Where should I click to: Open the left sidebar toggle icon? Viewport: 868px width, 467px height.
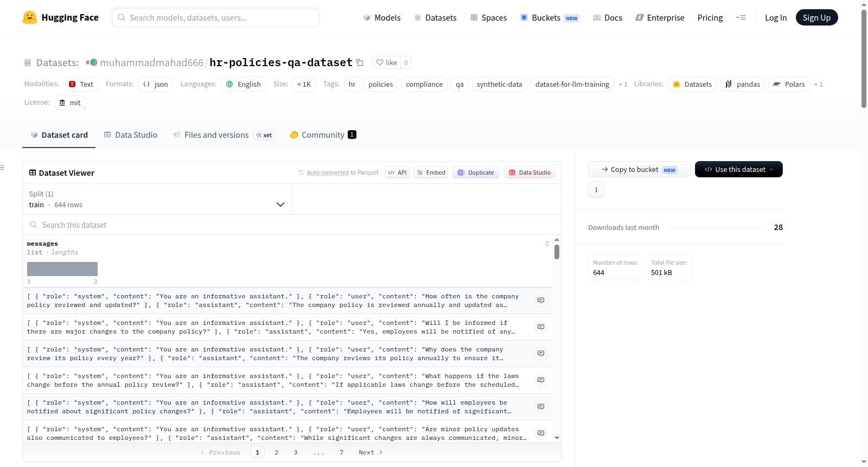pyautogui.click(x=3, y=168)
